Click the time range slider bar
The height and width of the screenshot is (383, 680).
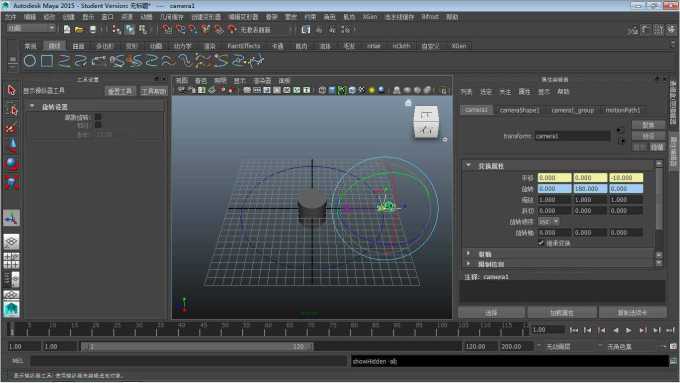pos(196,347)
